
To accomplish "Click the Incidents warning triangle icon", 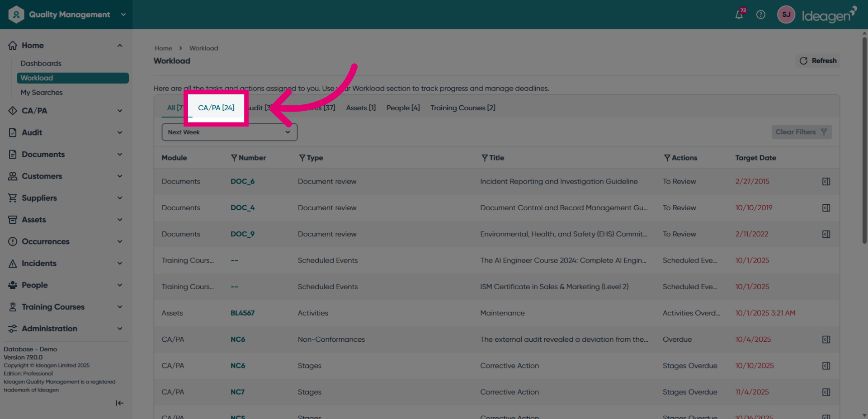I will [13, 264].
